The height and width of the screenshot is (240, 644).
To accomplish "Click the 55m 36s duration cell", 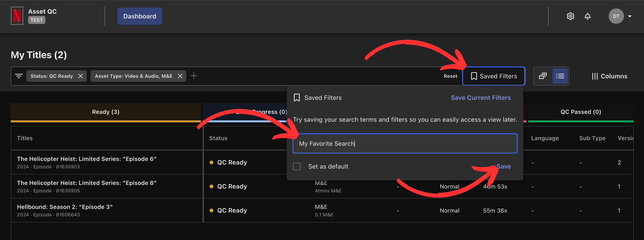I will point(495,211).
